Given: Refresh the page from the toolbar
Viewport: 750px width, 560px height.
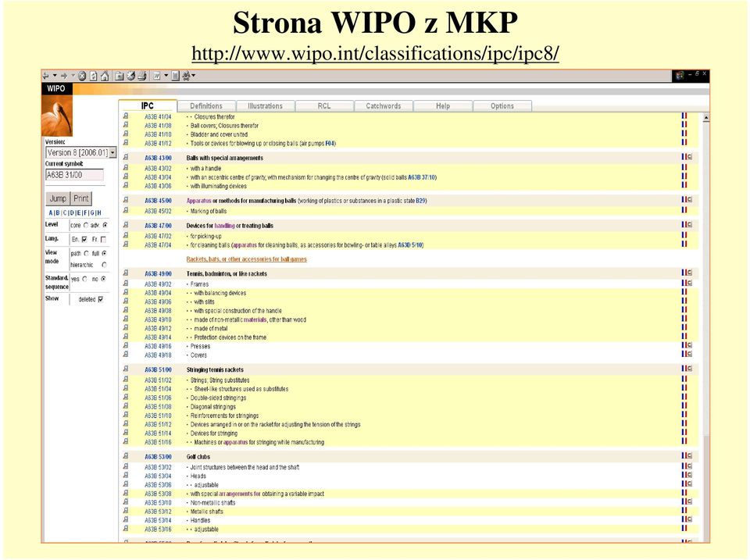Looking at the screenshot, I should coord(93,76).
